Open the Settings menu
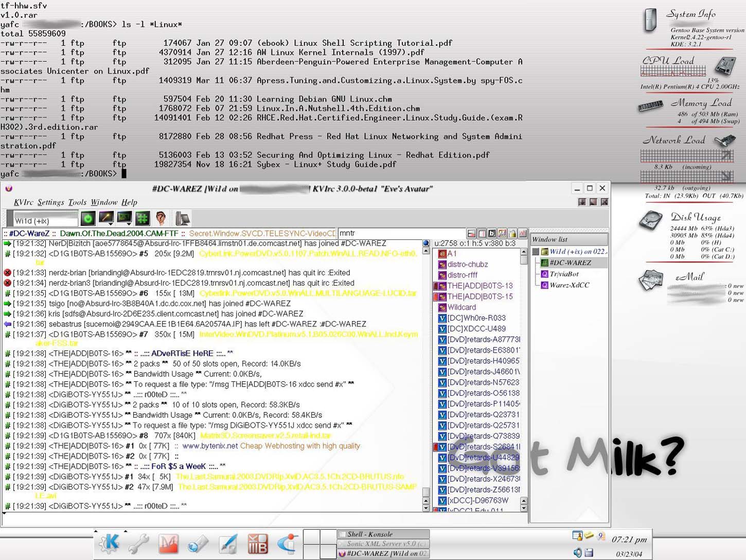Viewport: 746px width, 560px height. coord(51,202)
